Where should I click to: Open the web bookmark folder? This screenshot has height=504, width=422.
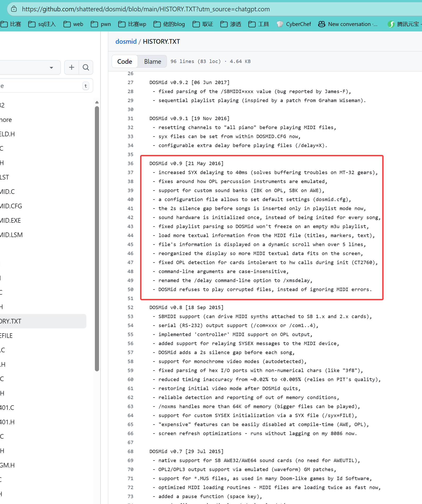(73, 24)
